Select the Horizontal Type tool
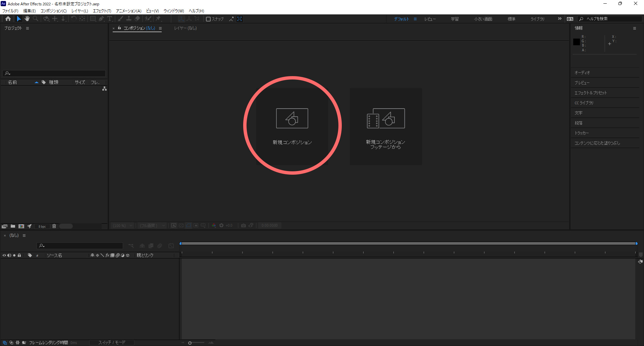 [x=110, y=19]
